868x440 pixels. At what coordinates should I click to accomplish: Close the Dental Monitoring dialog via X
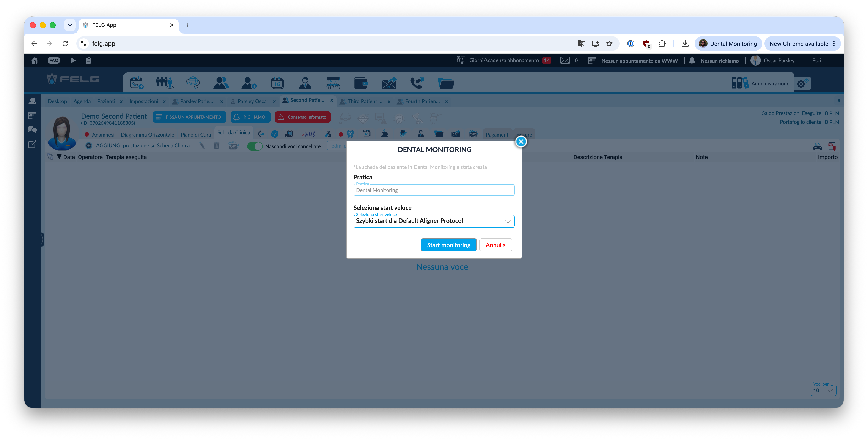point(521,141)
